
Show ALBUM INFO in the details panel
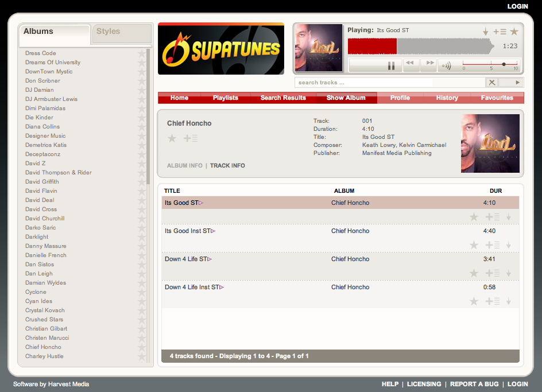184,165
